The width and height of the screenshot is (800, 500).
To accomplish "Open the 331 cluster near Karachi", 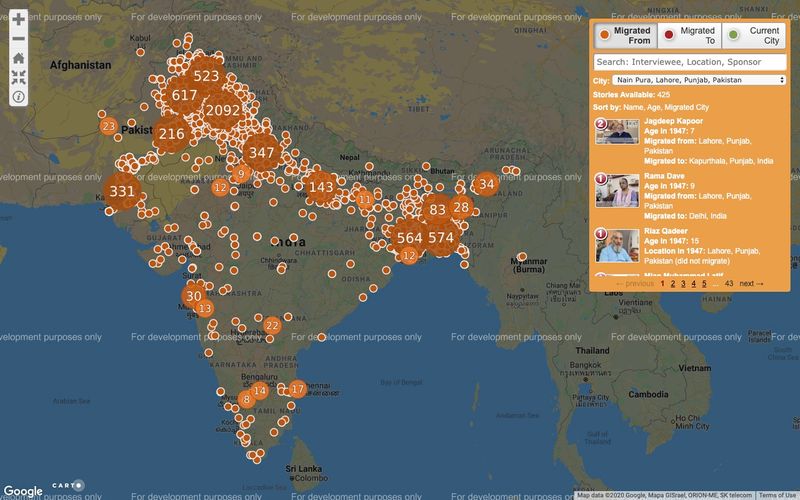I will 122,191.
